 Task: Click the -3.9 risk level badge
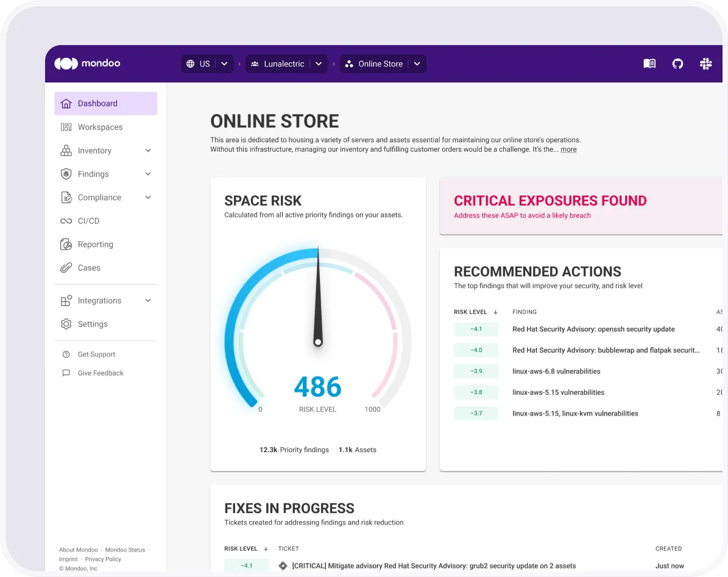476,371
